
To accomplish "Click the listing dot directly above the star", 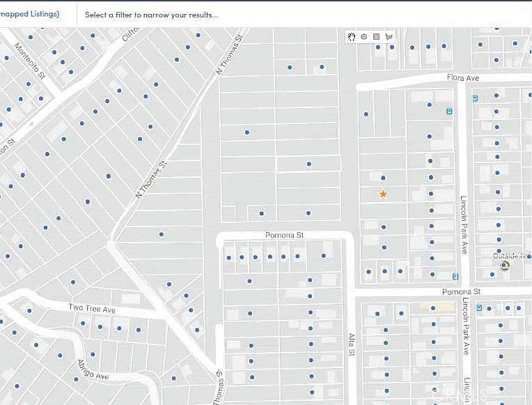I will click(383, 178).
